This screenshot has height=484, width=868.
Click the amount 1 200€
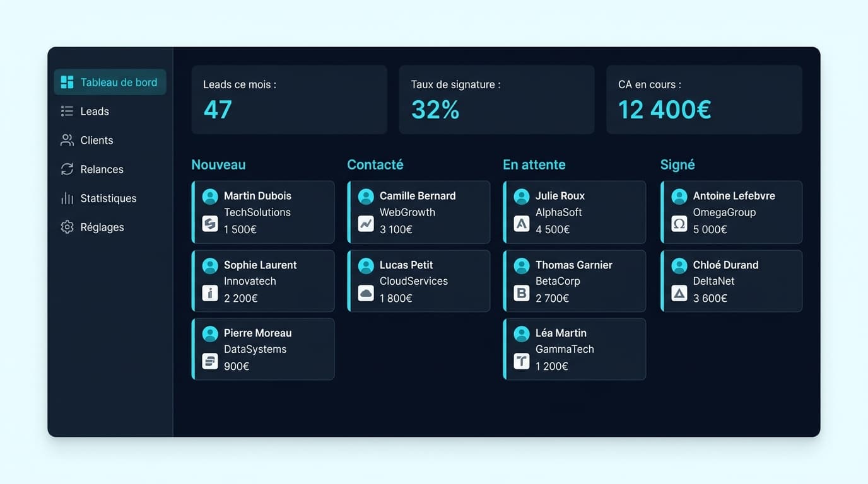[x=552, y=366]
